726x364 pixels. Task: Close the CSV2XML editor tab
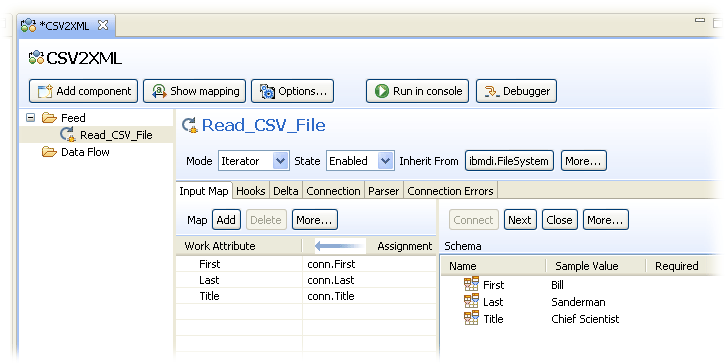pos(103,25)
